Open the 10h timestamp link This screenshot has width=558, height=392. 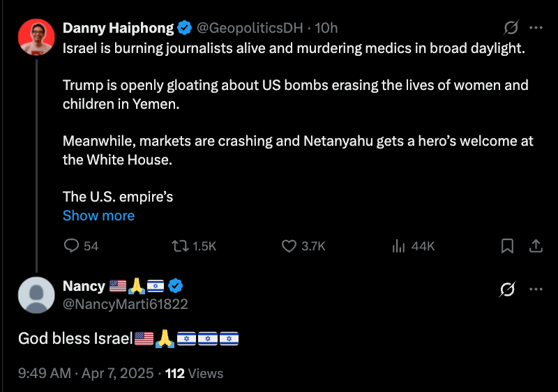click(x=326, y=28)
